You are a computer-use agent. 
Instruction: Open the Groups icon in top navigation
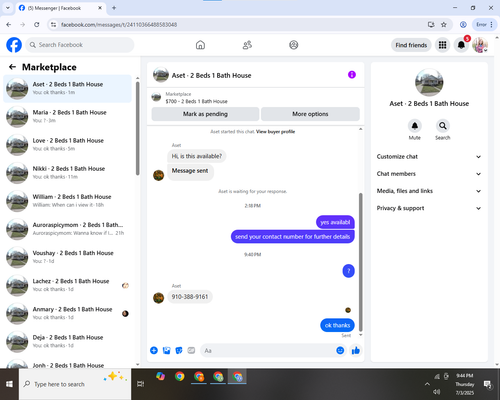tap(294, 45)
